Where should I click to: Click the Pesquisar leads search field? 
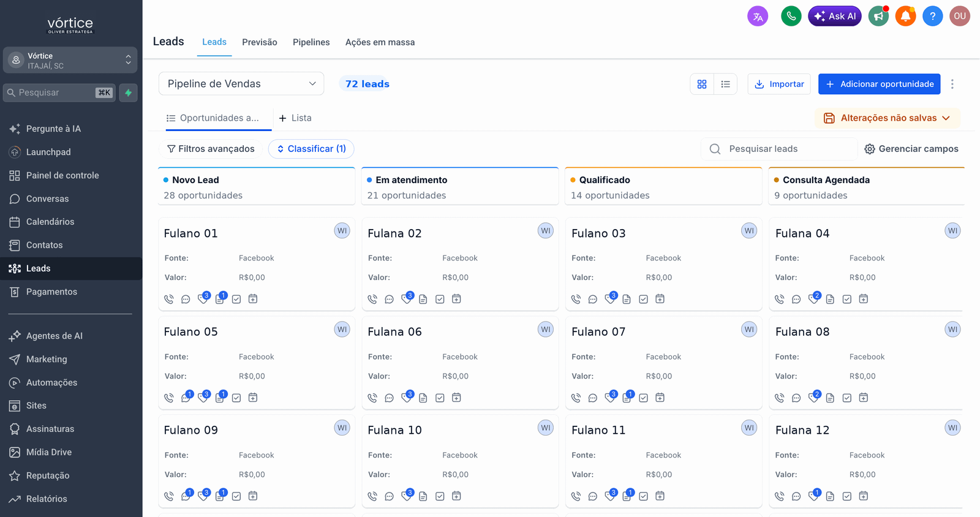[779, 149]
